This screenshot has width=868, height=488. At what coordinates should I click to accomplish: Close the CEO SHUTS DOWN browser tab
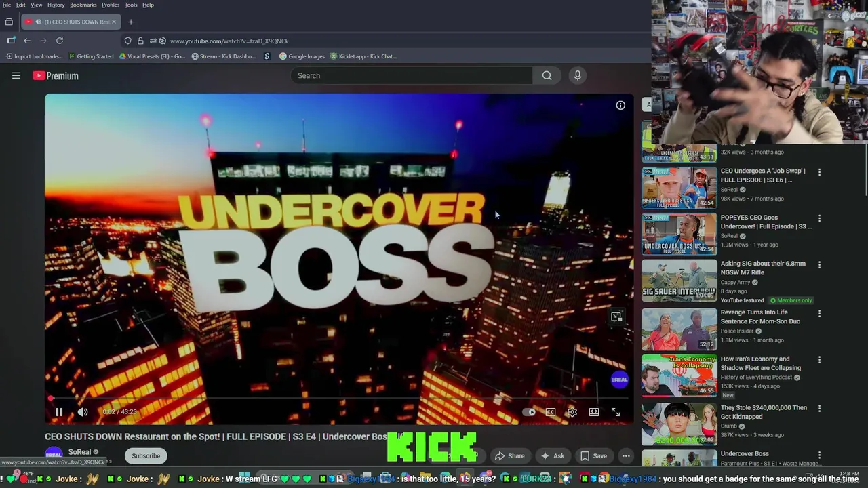[x=114, y=22]
